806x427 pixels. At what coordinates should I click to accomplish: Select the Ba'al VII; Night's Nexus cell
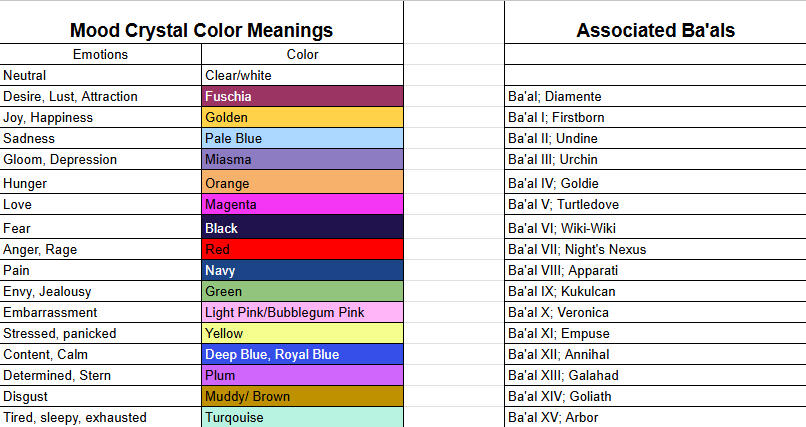click(x=655, y=249)
